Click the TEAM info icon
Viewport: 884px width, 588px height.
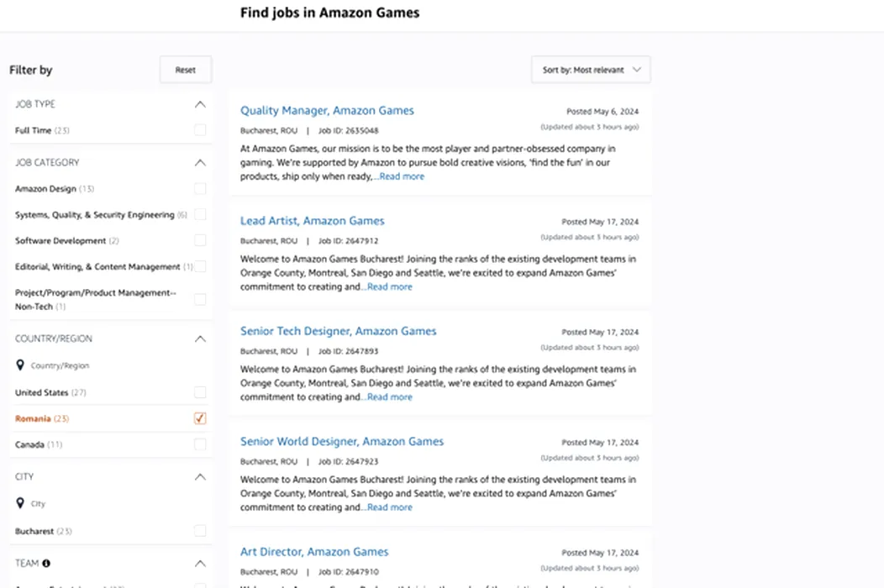tap(46, 563)
